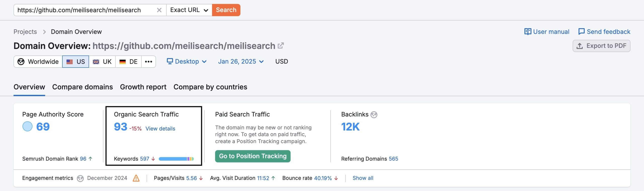
Task: Click globe icon beside Engagement metrics
Action: click(80, 178)
